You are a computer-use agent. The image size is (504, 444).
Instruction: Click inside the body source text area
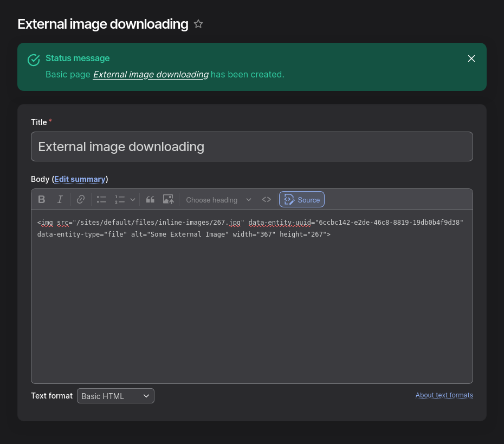(x=251, y=297)
